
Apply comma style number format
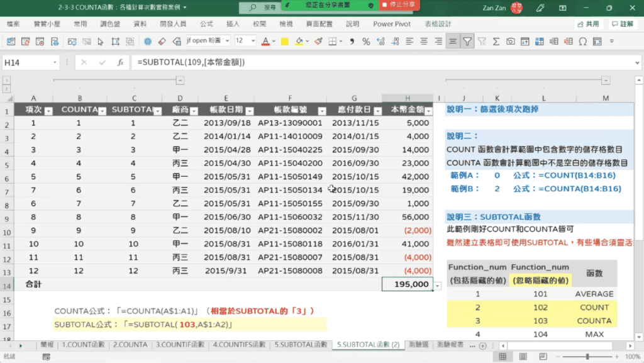(352, 42)
